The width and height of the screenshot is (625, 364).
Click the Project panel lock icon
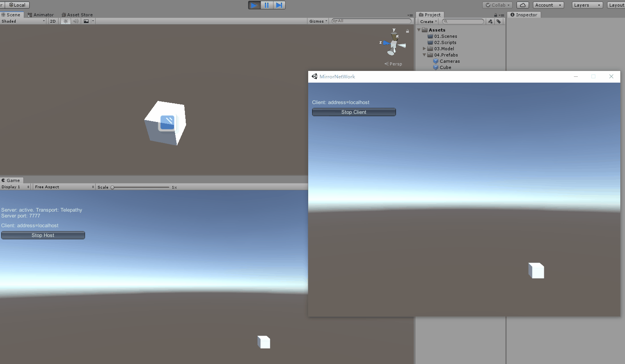[495, 15]
